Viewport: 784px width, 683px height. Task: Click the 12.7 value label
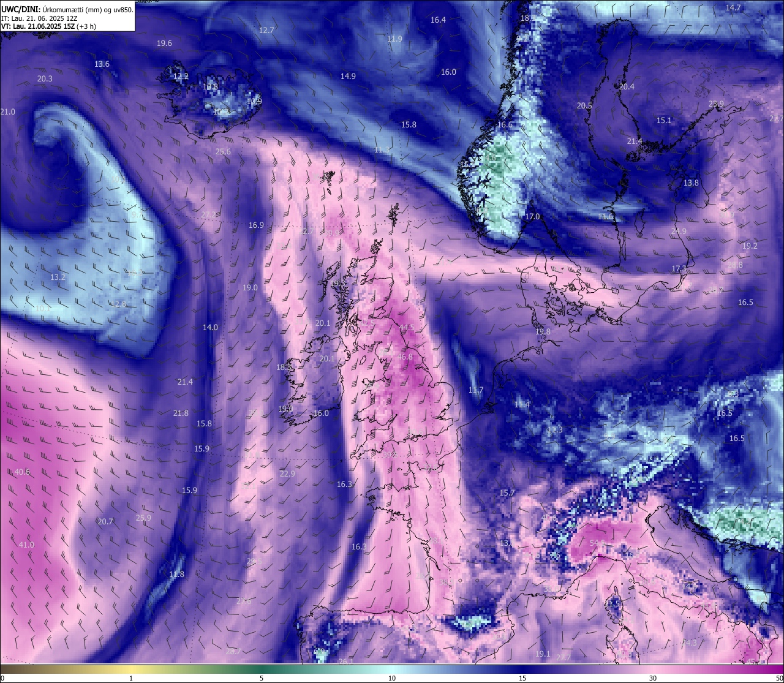[266, 30]
